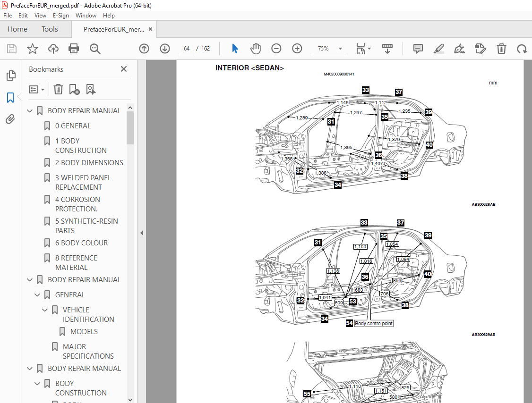532x403 pixels.
Task: Select the highlighter pen tool
Action: coord(439,49)
